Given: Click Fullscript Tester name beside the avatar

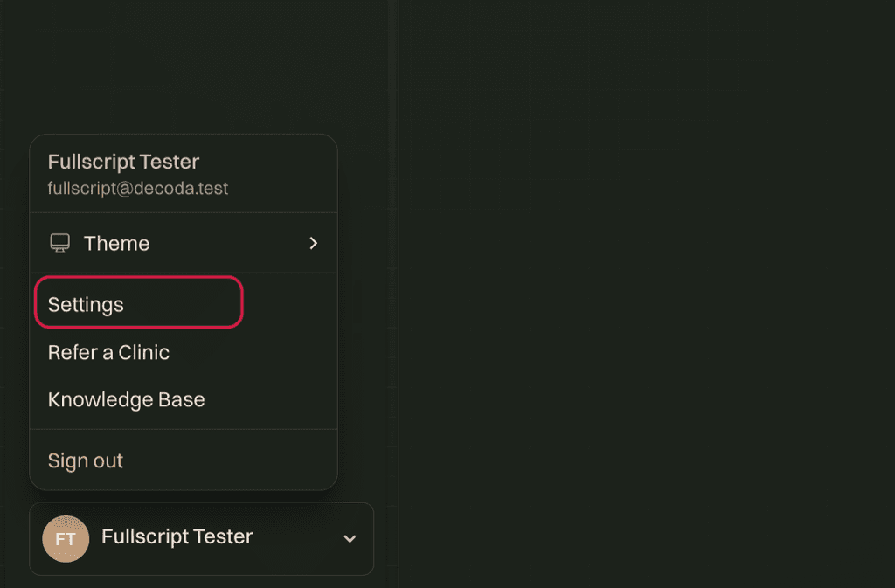Looking at the screenshot, I should tap(177, 536).
